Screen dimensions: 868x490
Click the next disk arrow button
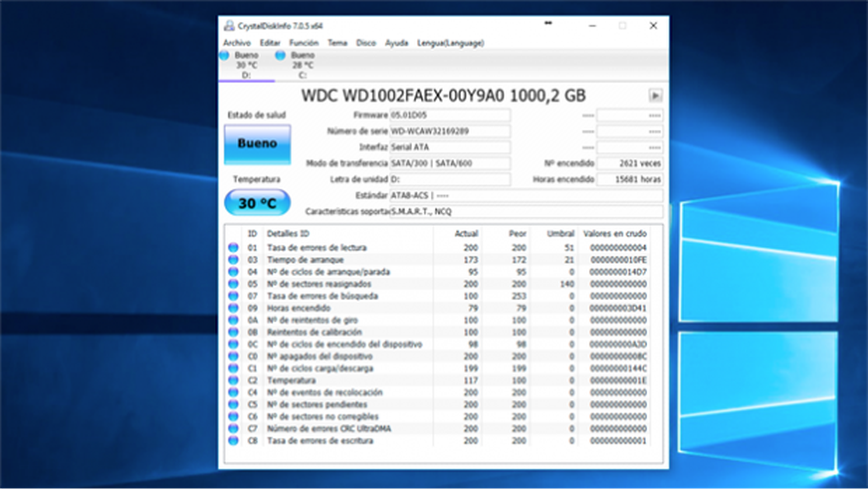click(655, 96)
